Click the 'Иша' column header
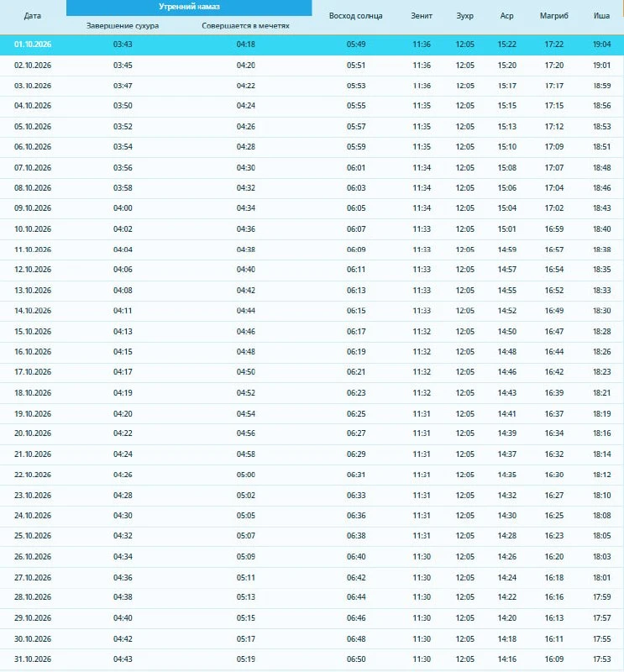This screenshot has width=624, height=672. pos(601,16)
